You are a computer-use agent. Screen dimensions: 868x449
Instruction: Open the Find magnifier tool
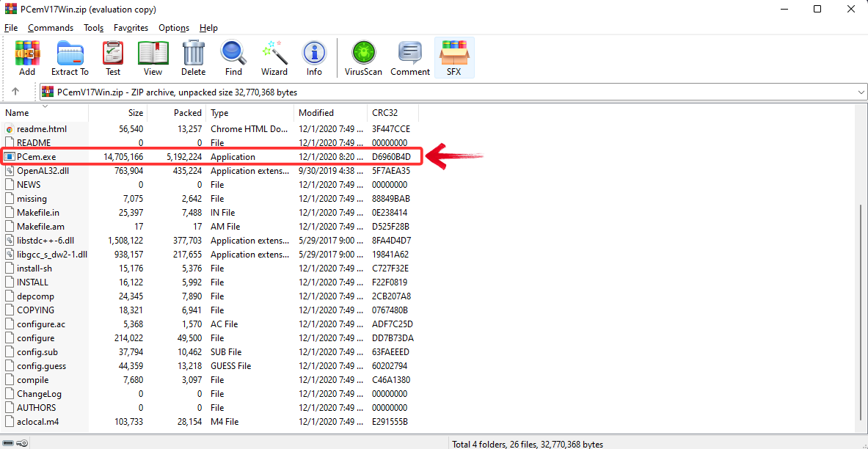point(233,58)
